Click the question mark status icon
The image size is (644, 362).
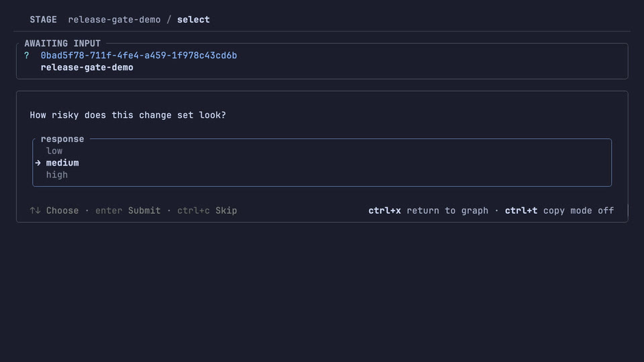27,56
